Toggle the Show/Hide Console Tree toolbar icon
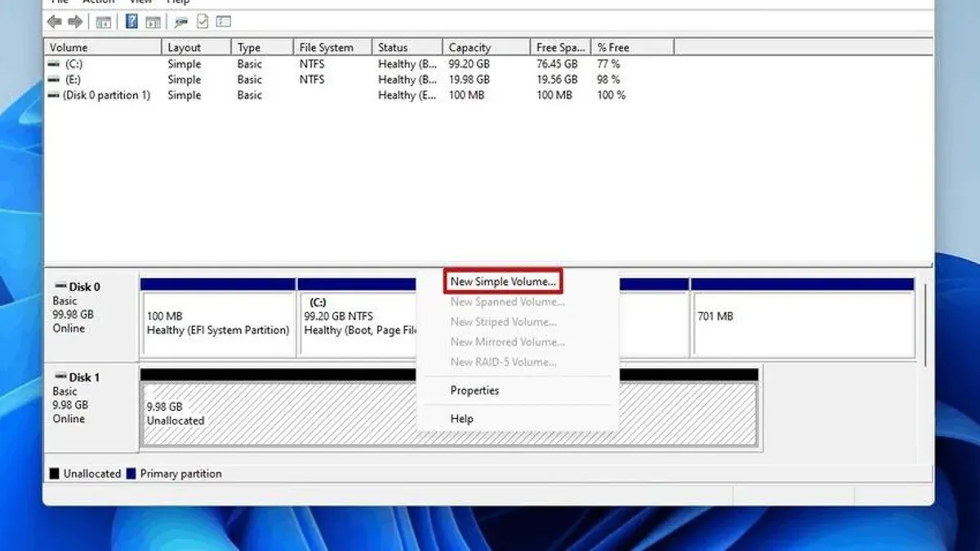The width and height of the screenshot is (980, 551). [x=104, y=22]
